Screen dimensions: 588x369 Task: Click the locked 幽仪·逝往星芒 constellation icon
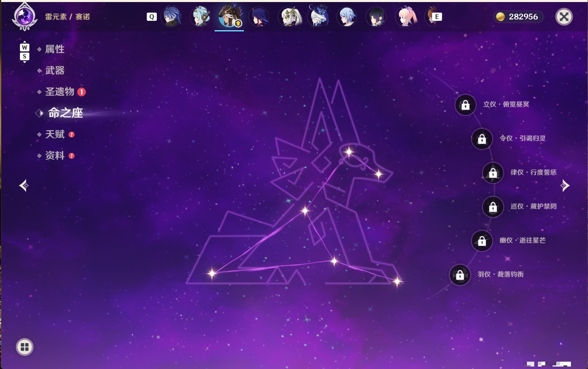(x=482, y=241)
